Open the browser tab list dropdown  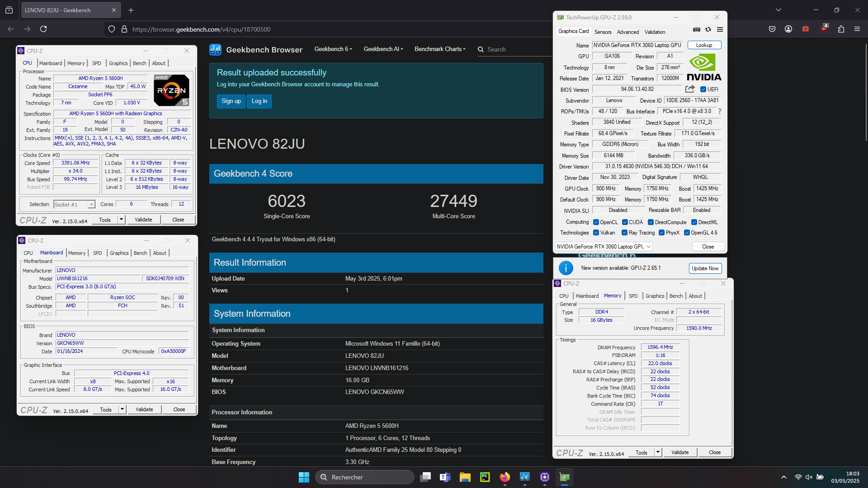tap(778, 10)
